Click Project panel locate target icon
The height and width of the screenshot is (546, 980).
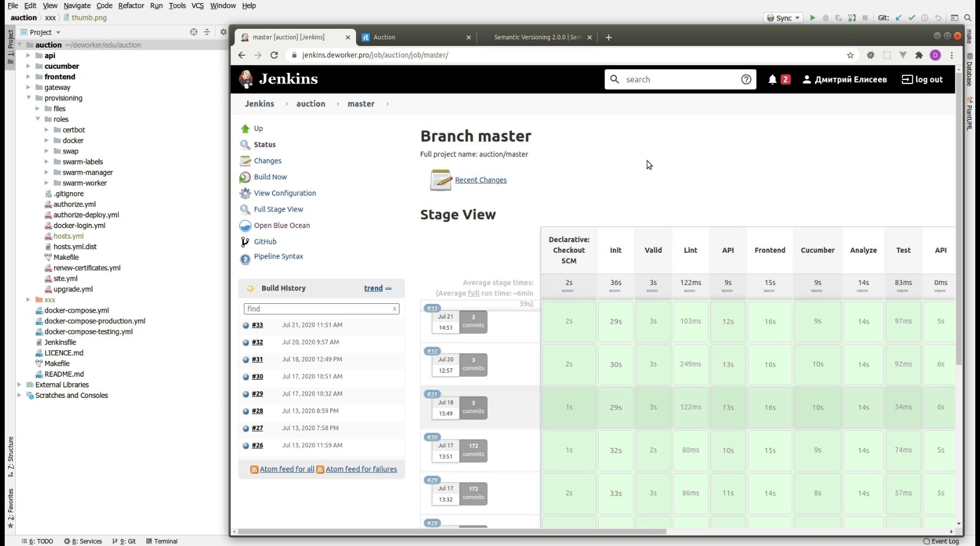click(194, 32)
